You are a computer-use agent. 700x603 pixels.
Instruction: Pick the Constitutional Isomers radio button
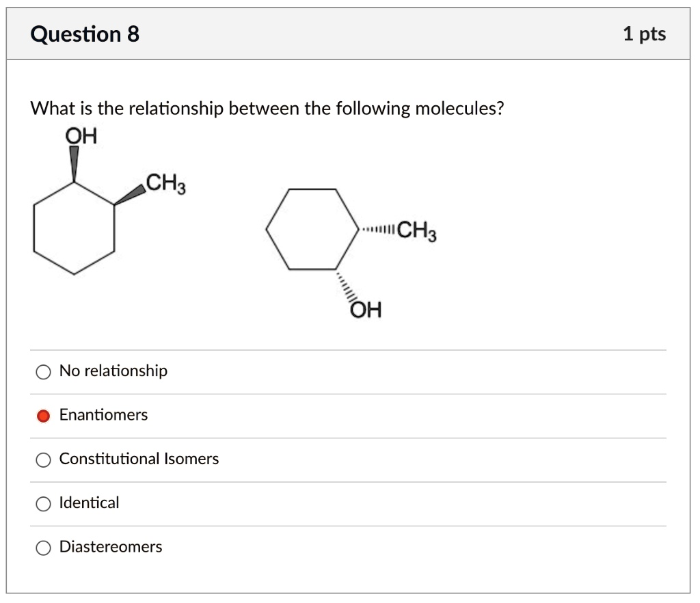click(43, 459)
